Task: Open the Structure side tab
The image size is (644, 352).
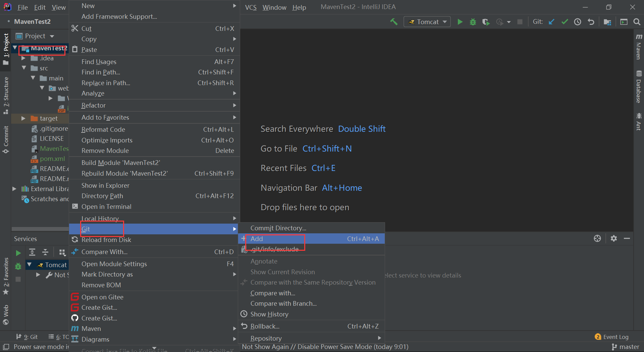Action: pos(6,96)
